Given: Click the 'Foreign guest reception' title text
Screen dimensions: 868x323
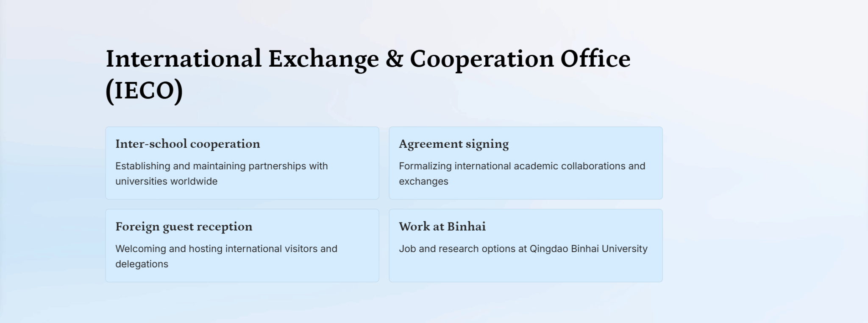Looking at the screenshot, I should tap(184, 227).
